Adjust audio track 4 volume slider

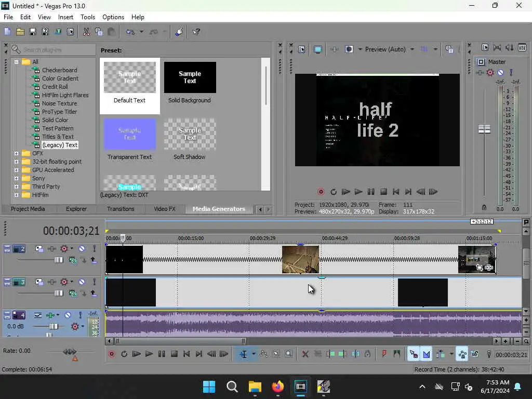tap(54, 326)
